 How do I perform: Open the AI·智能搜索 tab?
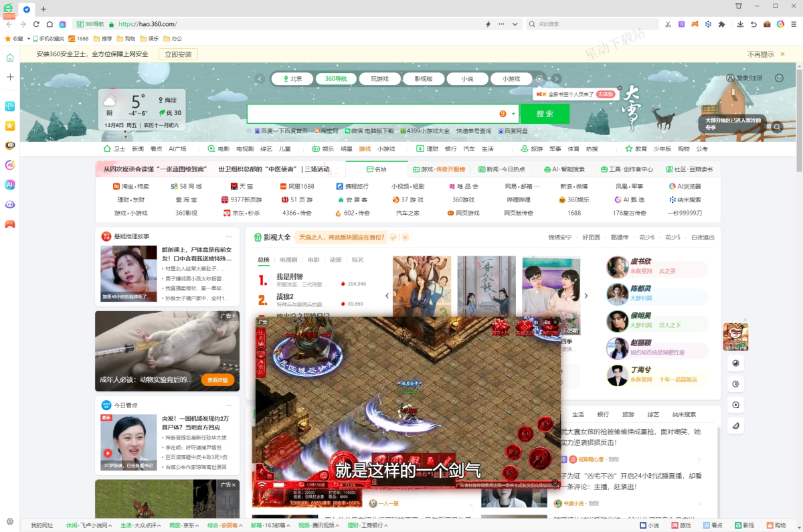565,169
